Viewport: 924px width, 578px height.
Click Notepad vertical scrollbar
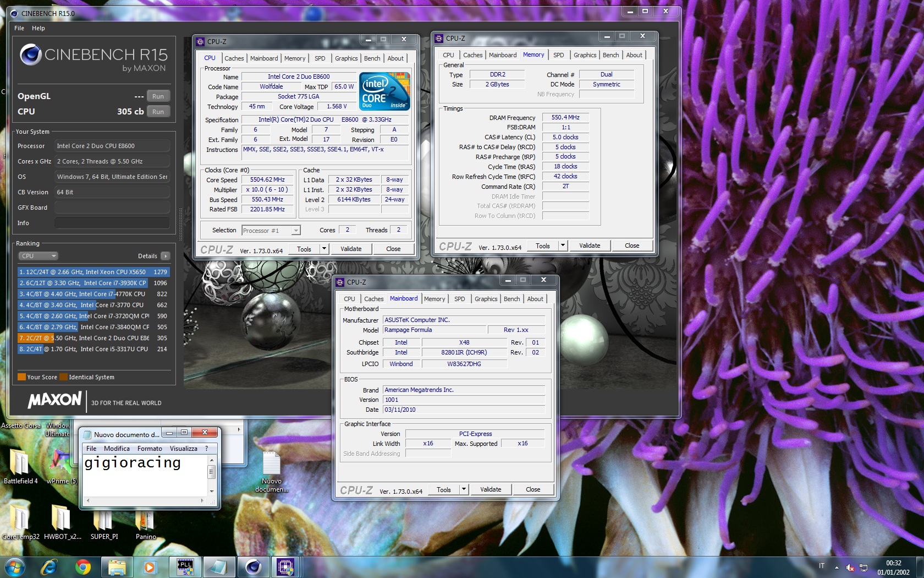pyautogui.click(x=211, y=475)
